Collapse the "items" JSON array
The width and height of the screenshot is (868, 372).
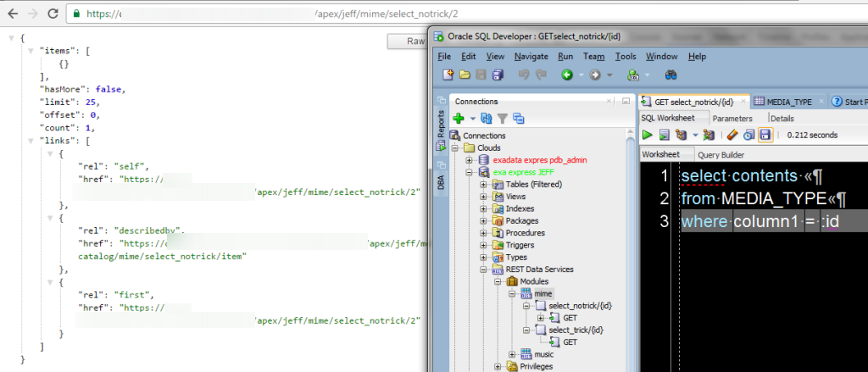pyautogui.click(x=32, y=51)
